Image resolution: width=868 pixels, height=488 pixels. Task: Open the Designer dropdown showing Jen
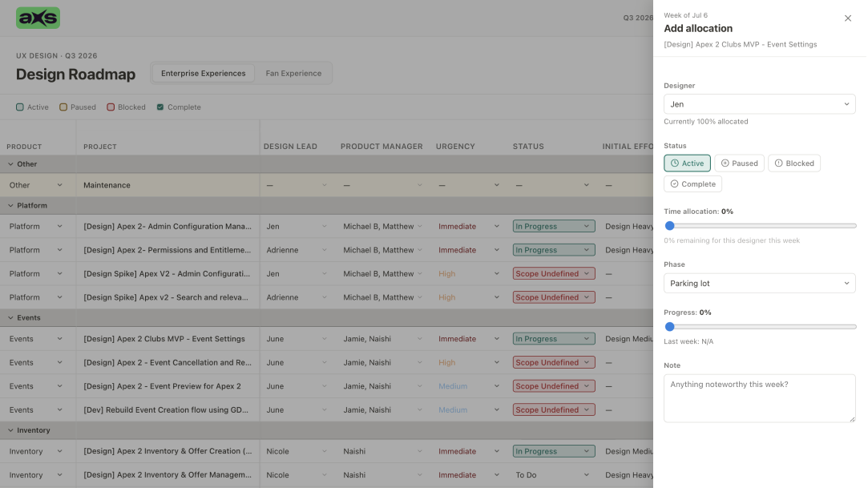(x=759, y=104)
